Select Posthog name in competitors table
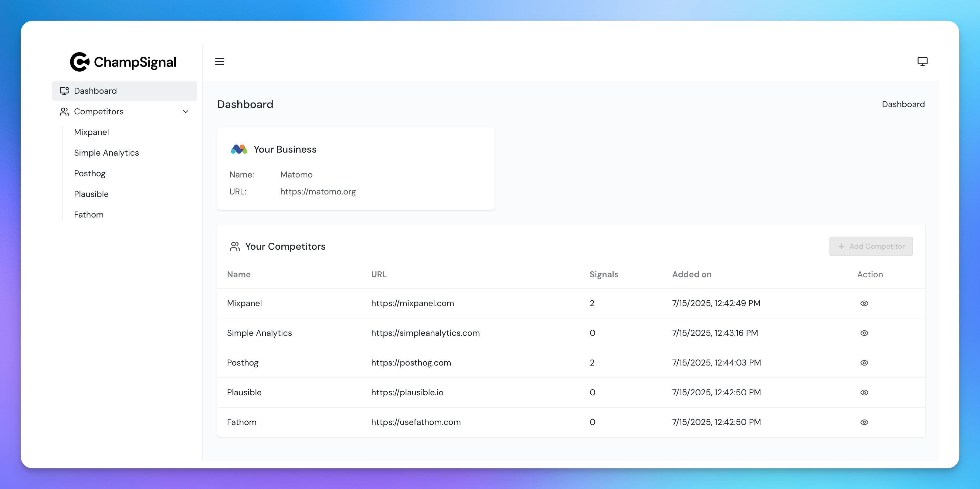980x489 pixels. click(242, 363)
